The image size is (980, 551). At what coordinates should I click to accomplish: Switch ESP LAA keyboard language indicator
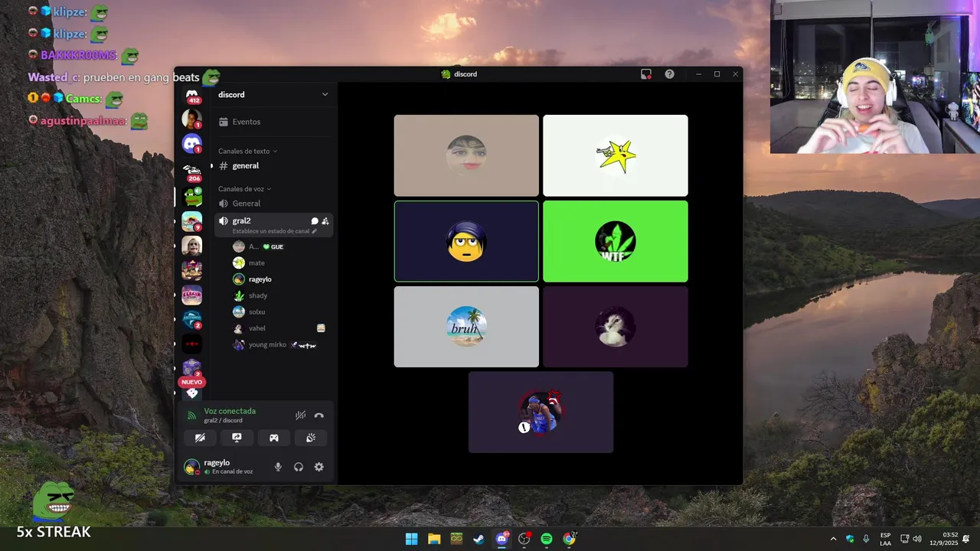pos(886,539)
